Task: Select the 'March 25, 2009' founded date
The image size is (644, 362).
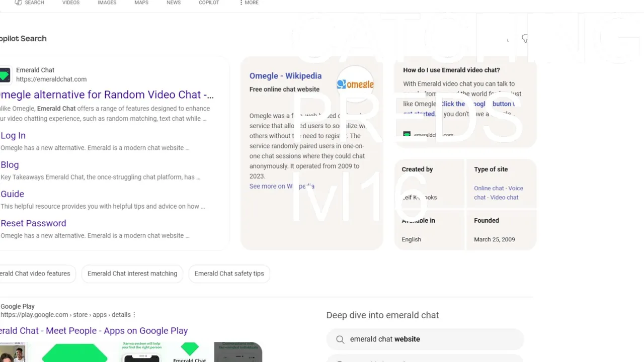Action: coord(494,239)
